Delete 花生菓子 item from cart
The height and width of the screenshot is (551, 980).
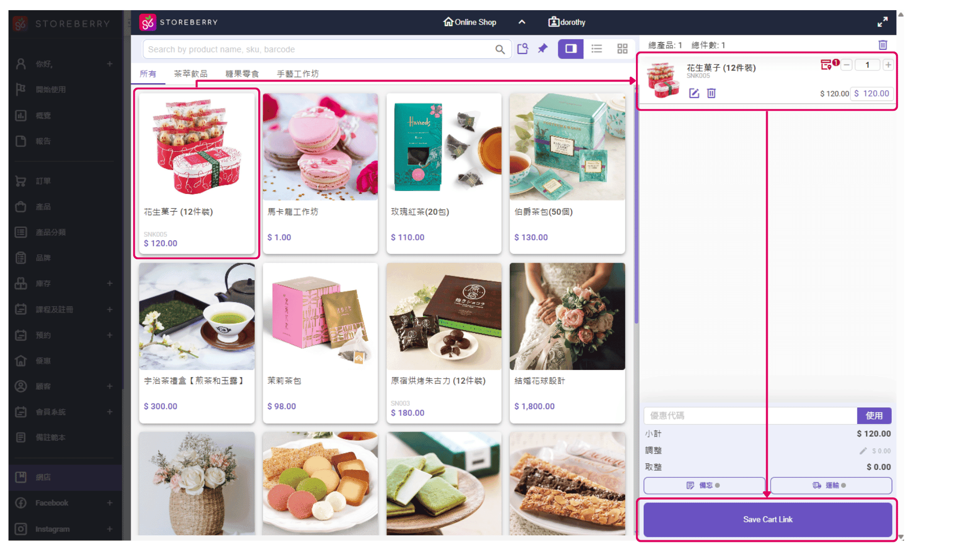(711, 93)
